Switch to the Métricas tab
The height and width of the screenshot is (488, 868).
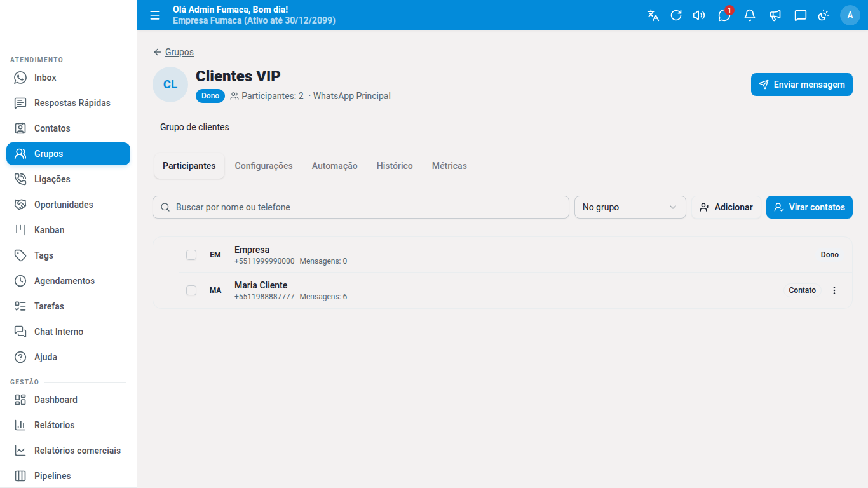pos(449,166)
